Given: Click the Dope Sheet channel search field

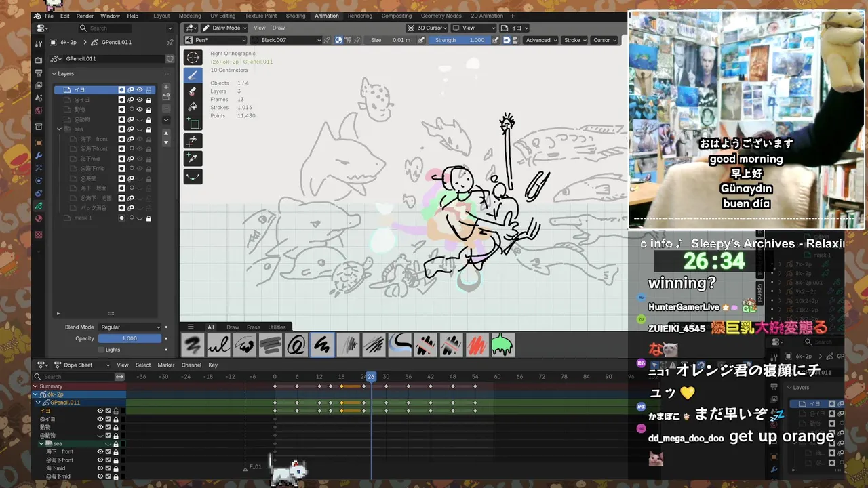Looking at the screenshot, I should point(73,376).
